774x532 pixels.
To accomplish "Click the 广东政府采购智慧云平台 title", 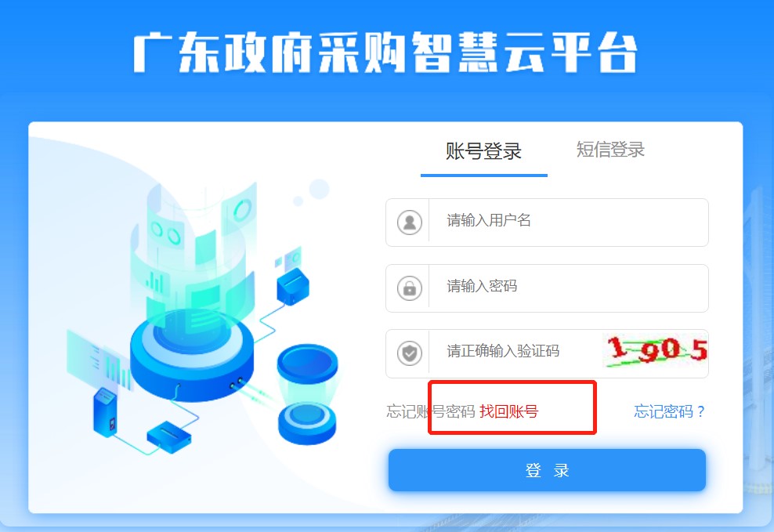I will tap(385, 52).
